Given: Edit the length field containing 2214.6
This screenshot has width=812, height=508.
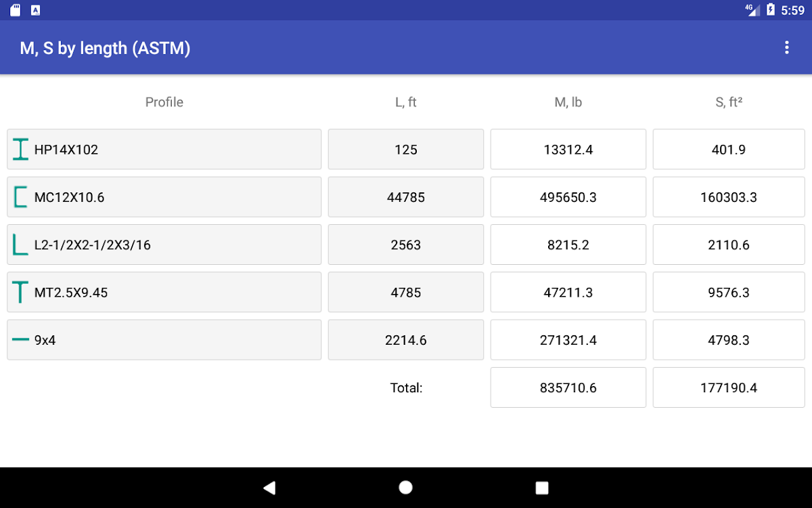Looking at the screenshot, I should click(x=406, y=340).
